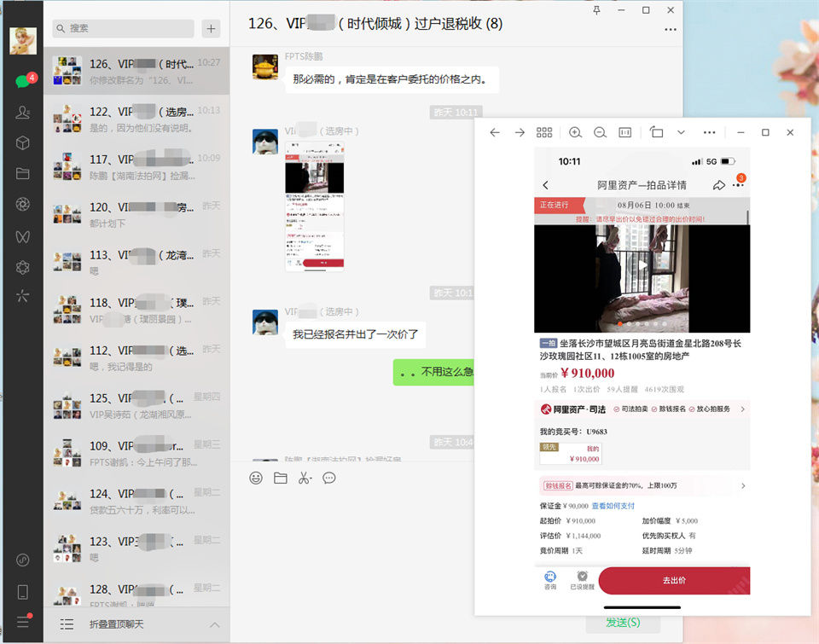This screenshot has width=819, height=644.
Task: Open dropdown arrow next to rotate icon
Action: pyautogui.click(x=681, y=132)
